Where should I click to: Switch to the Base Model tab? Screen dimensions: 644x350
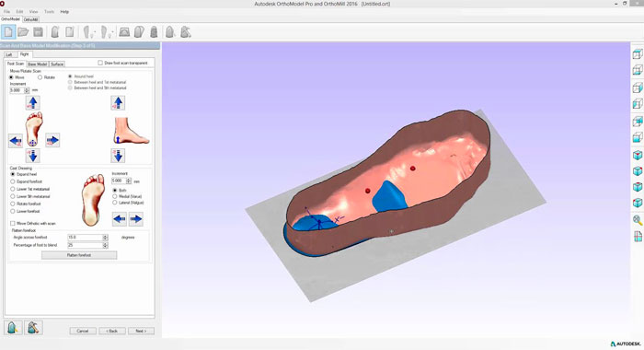(x=38, y=64)
